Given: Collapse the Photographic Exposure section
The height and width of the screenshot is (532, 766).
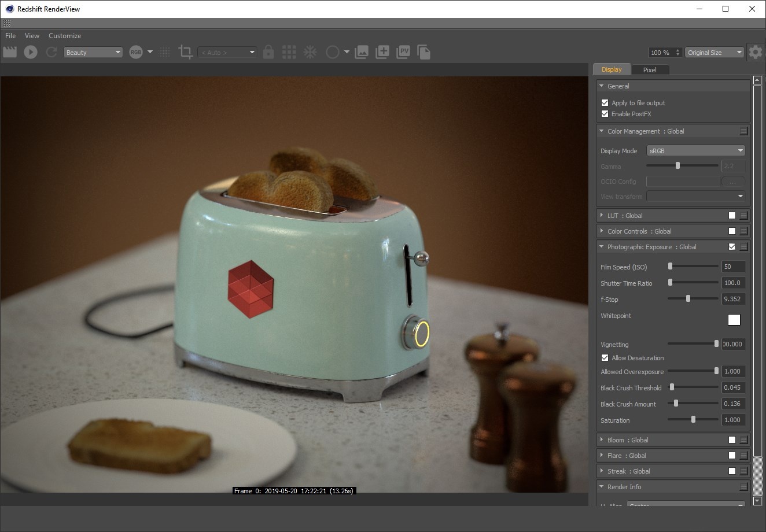Looking at the screenshot, I should (602, 246).
